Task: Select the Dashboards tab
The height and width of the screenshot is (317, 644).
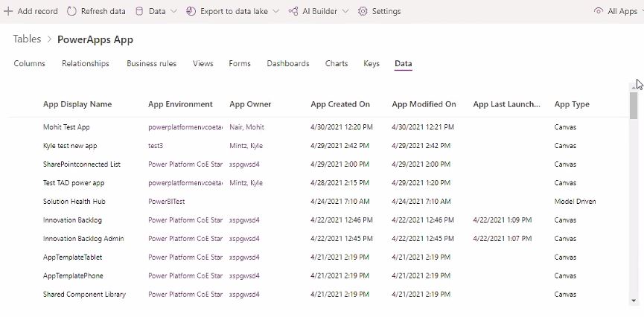Action: click(x=288, y=64)
